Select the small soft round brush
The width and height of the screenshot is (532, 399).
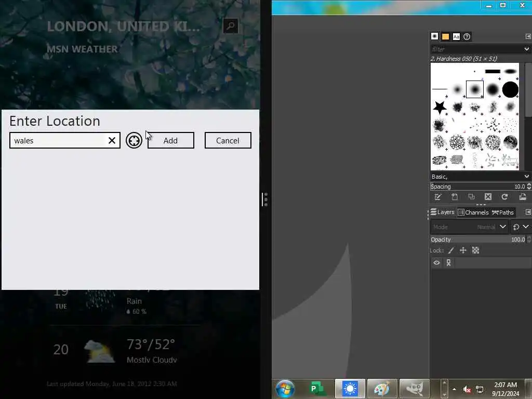click(457, 89)
